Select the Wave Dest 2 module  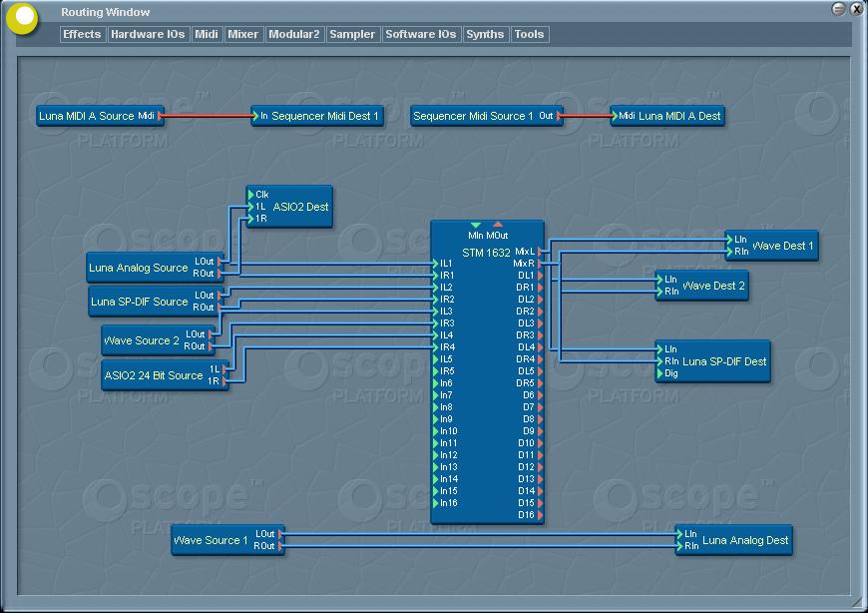click(x=702, y=286)
